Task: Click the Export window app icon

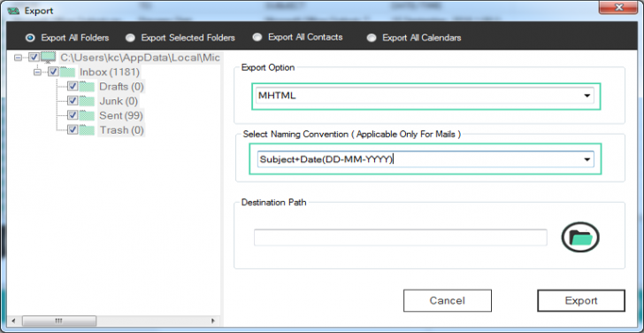Action: 13,11
